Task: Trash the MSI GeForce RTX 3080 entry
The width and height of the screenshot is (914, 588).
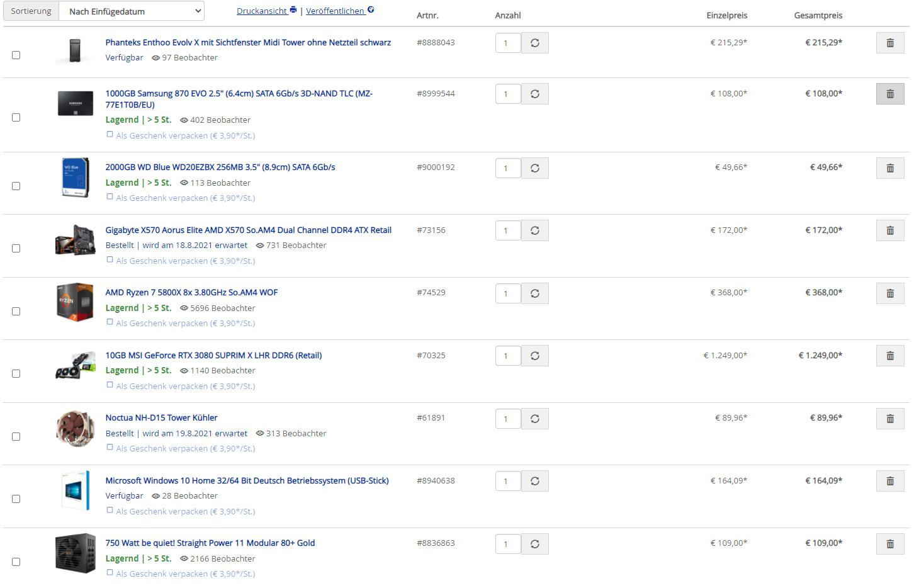Action: pos(889,356)
